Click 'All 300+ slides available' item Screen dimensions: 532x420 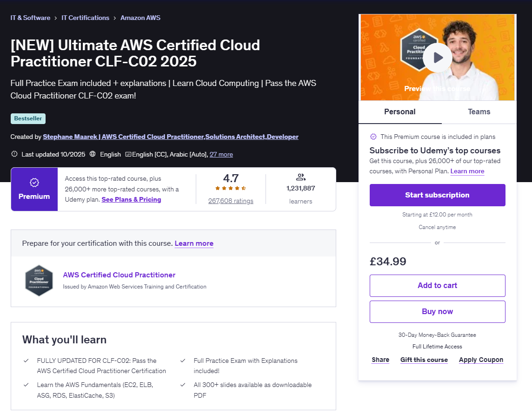coord(253,390)
